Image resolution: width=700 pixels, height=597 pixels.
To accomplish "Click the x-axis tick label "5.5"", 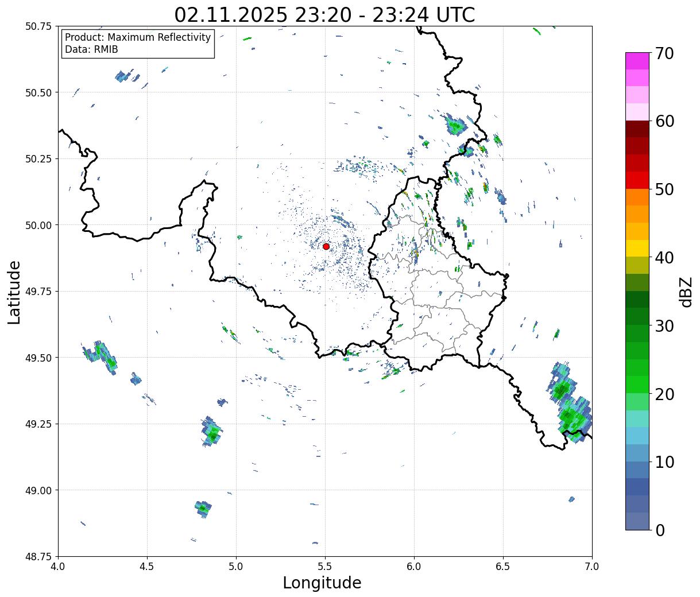I will point(325,566).
